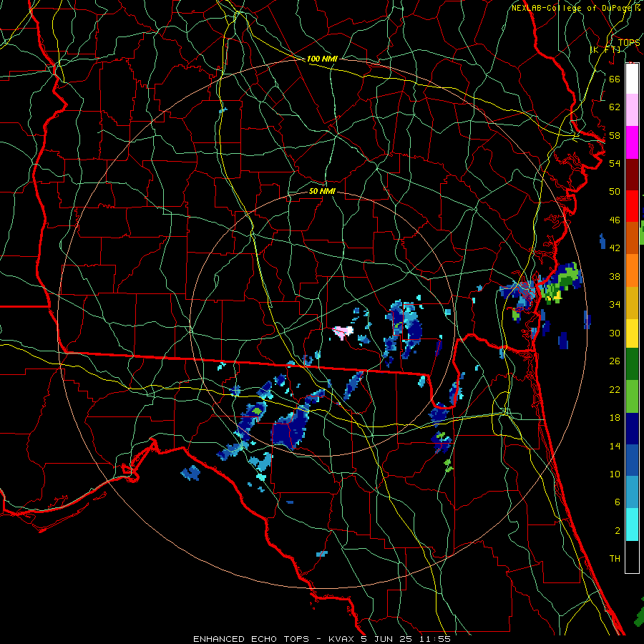This screenshot has height=644, width=644.
Task: Click the 14 legend value
Action: tap(615, 446)
